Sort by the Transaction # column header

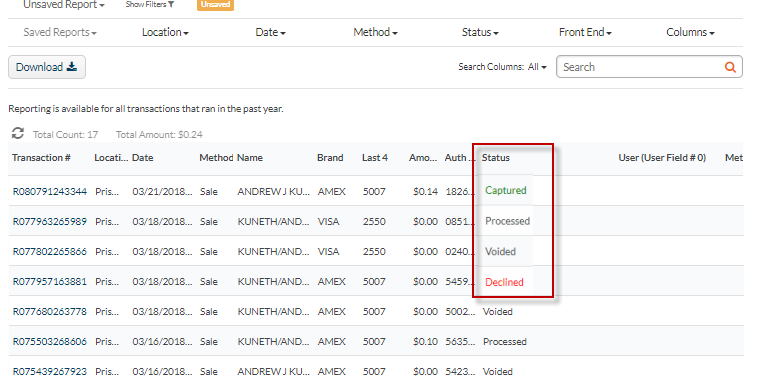point(41,158)
